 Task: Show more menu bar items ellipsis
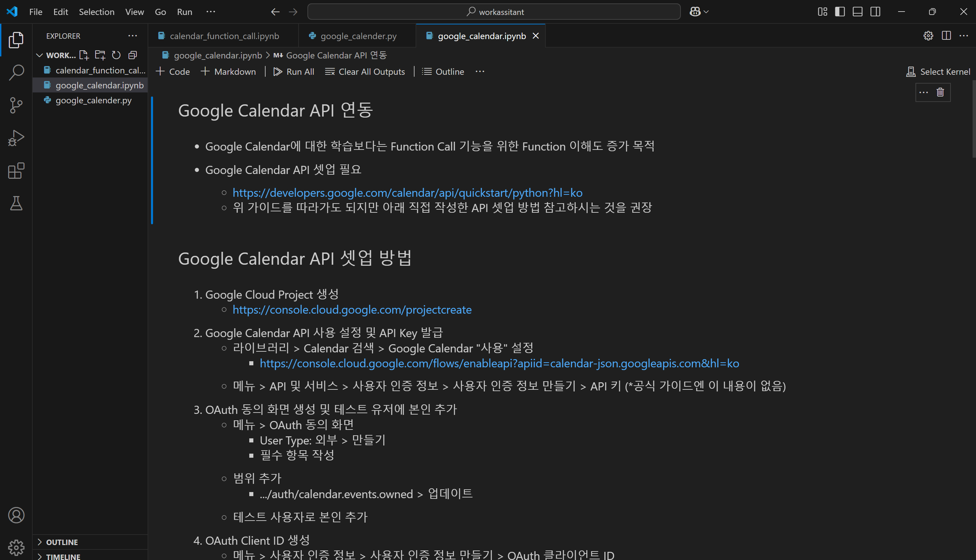point(211,12)
